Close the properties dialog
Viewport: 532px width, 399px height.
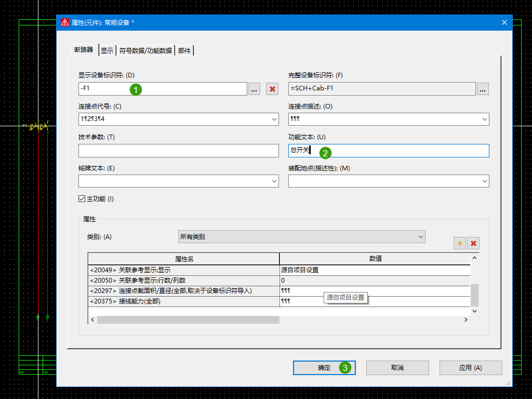504,22
